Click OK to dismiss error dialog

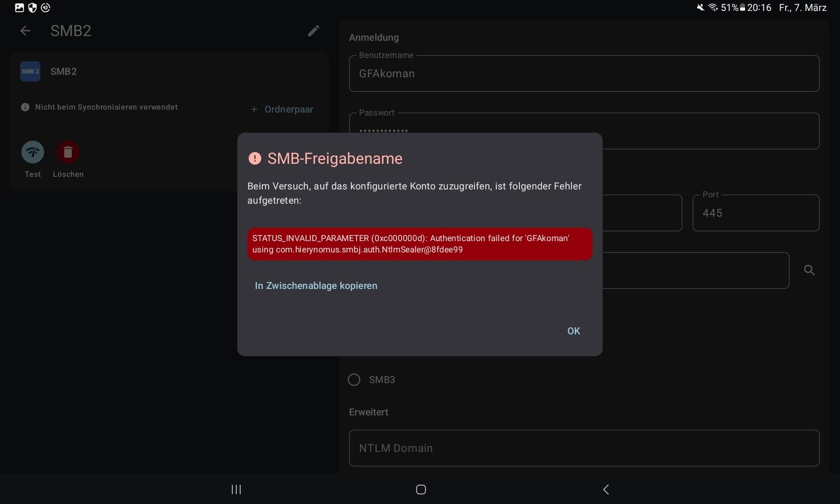tap(573, 331)
